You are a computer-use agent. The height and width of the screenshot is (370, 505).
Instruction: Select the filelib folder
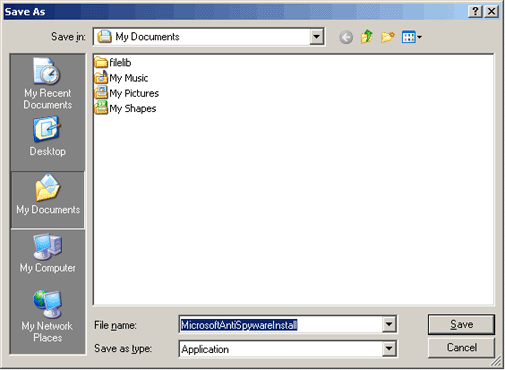tap(113, 62)
